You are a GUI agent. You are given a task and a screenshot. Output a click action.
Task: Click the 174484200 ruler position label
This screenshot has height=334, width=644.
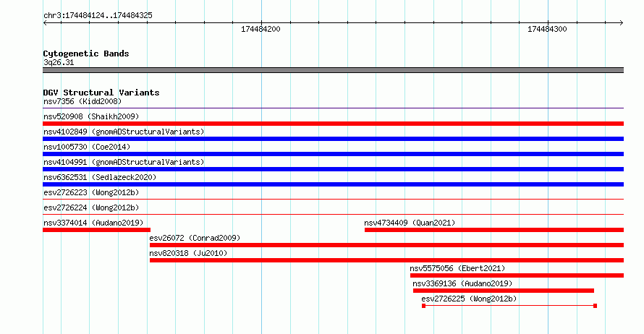click(260, 29)
